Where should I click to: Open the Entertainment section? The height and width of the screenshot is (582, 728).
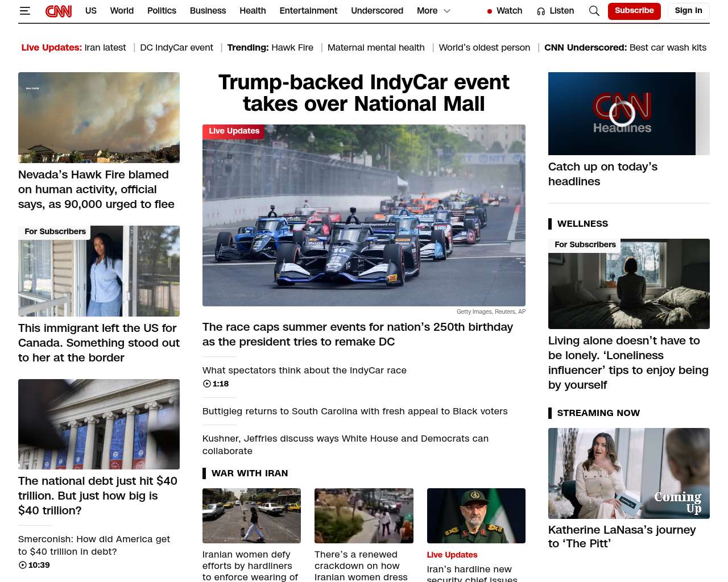tap(308, 11)
